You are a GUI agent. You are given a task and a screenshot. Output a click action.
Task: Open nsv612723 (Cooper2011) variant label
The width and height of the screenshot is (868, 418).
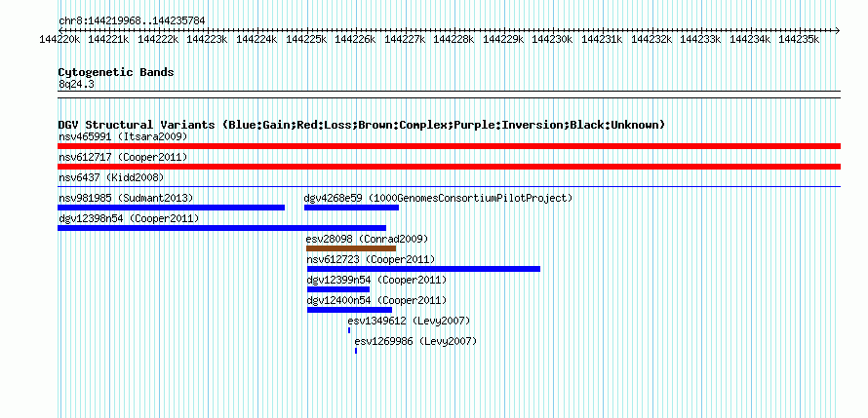click(371, 259)
